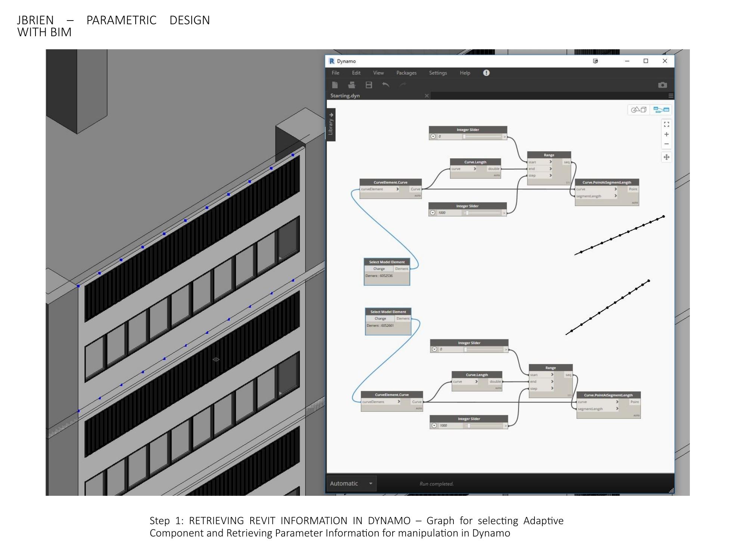Click the New file icon in toolbar
Screen dimensions: 747x560
[x=335, y=85]
